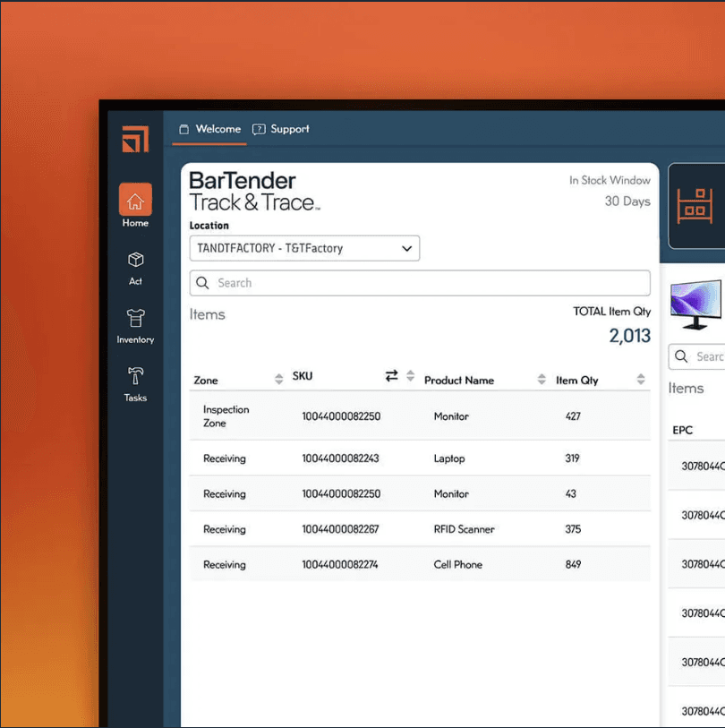Switch to the Welcome tab
Image resolution: width=725 pixels, height=728 pixels.
209,129
